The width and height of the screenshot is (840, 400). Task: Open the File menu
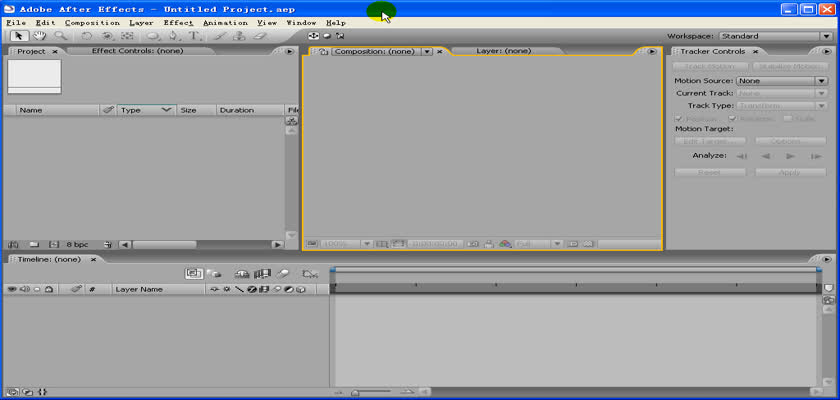tap(16, 23)
